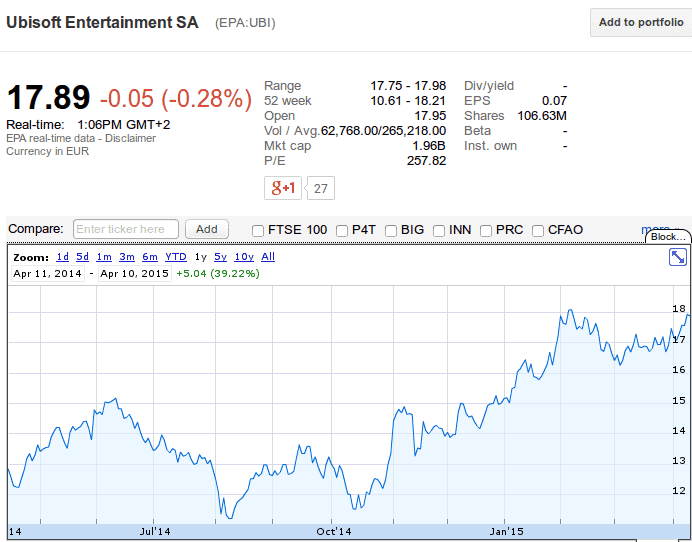Click the Jan'15 label on timeline
The height and width of the screenshot is (542, 692).
(x=506, y=531)
